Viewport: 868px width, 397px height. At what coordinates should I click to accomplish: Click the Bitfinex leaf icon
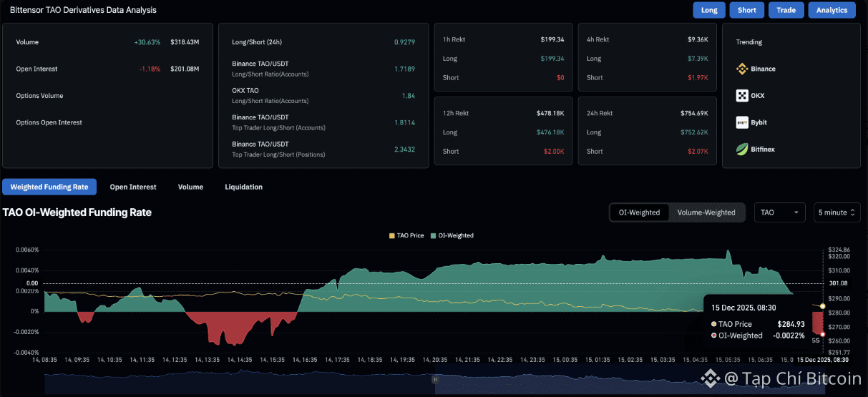(742, 150)
